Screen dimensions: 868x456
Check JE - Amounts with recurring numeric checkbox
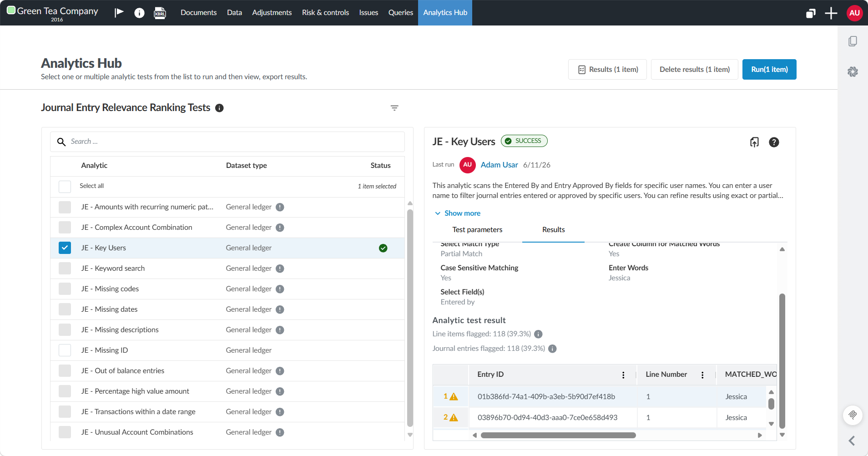coord(65,207)
